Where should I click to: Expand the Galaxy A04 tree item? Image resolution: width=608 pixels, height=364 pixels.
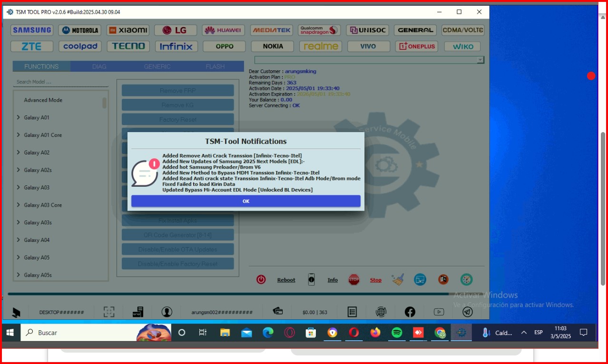pos(18,240)
